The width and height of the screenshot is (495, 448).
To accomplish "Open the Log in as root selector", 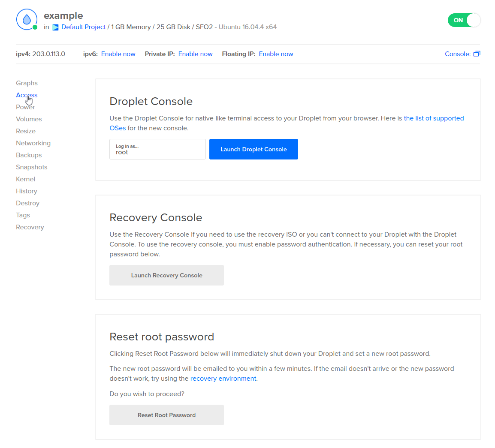I will click(x=157, y=149).
